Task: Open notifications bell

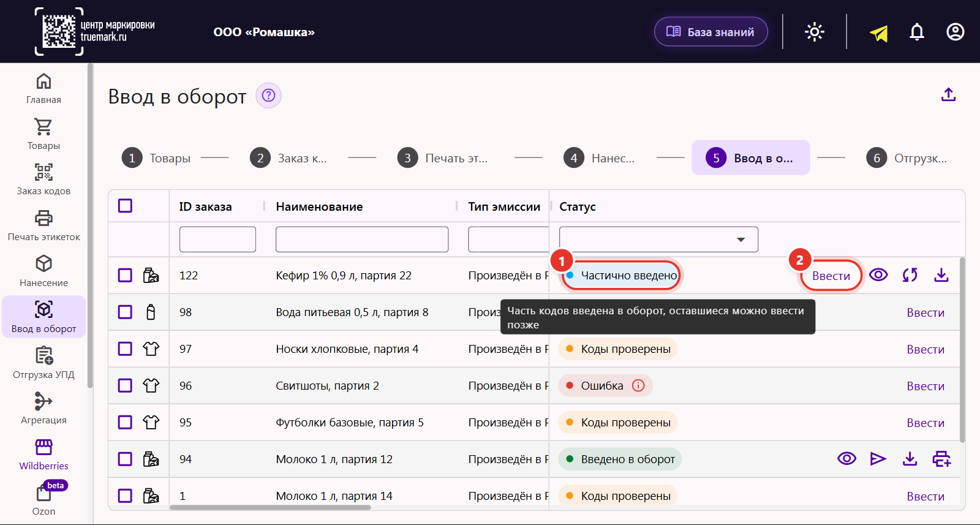Action: pos(917,32)
